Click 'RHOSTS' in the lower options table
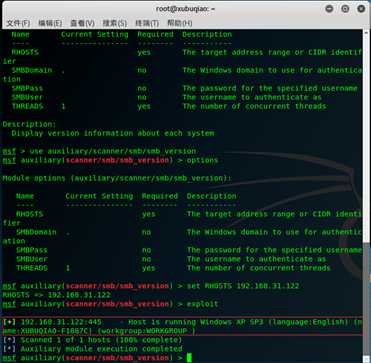 point(30,214)
